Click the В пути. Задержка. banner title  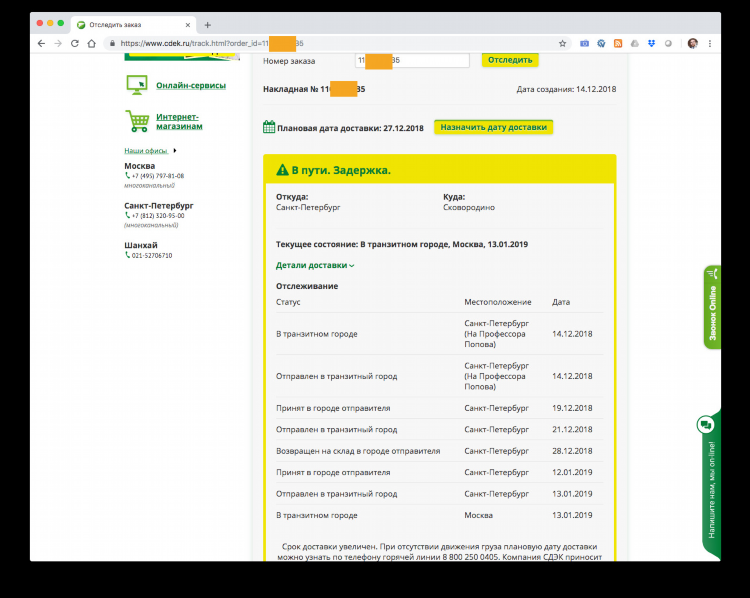341,170
